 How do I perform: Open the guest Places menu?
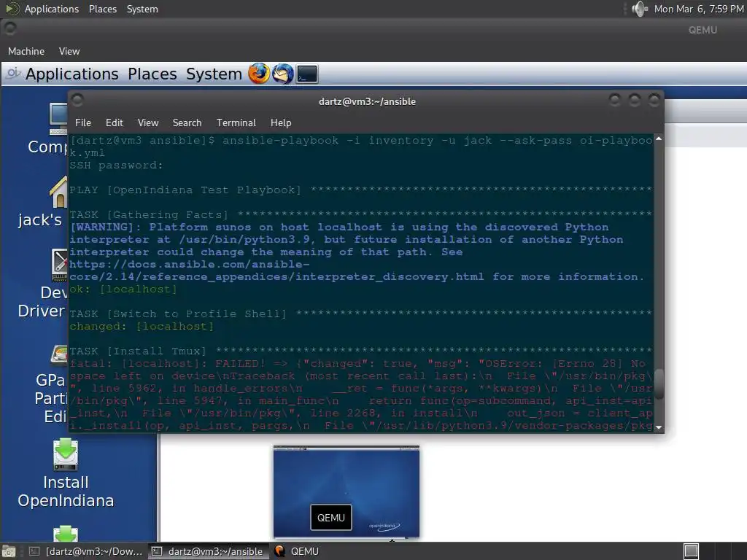pos(152,74)
